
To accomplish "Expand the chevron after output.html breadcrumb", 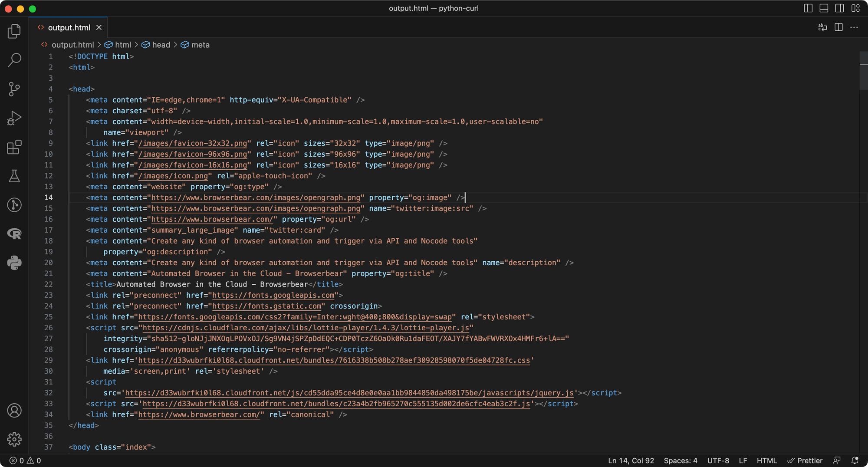I will pos(99,45).
